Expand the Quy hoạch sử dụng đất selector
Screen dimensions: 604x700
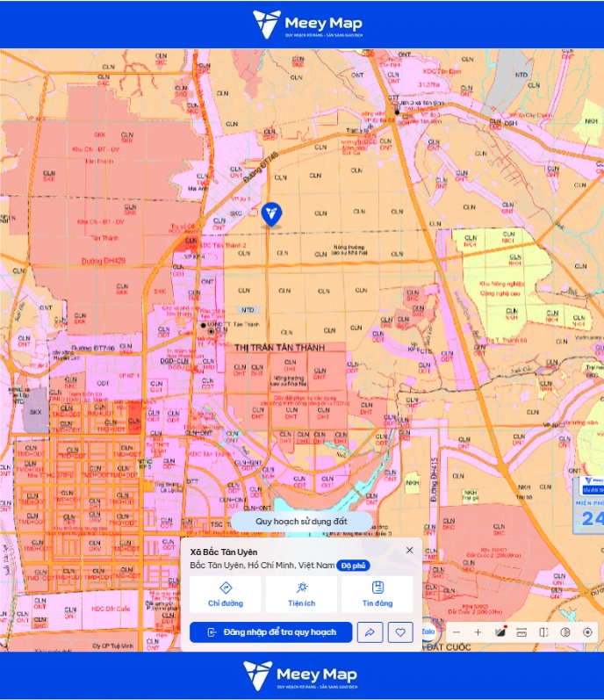tap(301, 522)
